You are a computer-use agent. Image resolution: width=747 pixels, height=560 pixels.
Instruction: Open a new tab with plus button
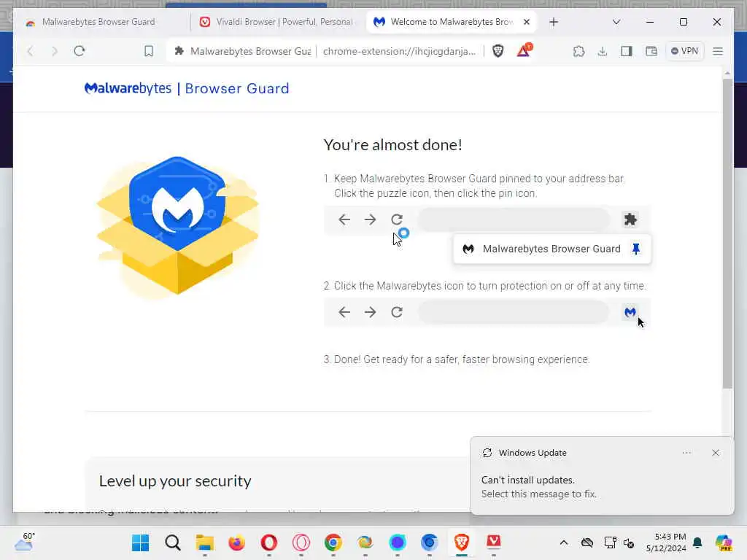pos(554,22)
